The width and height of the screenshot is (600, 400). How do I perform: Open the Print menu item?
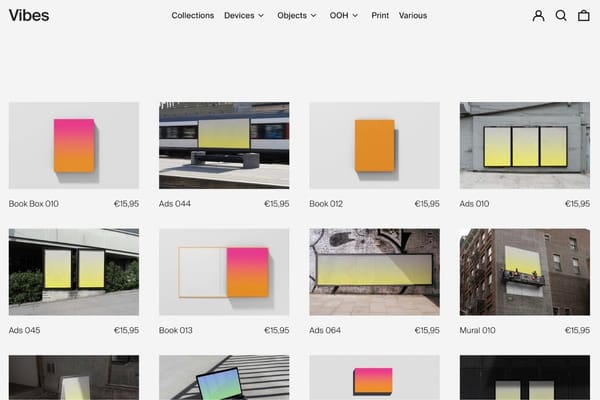point(380,16)
